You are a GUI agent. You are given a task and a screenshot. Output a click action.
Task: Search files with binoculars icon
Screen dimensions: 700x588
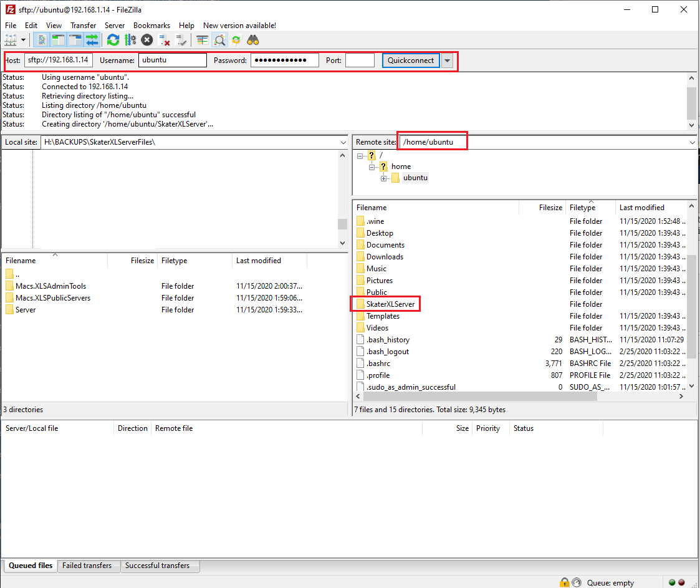tap(253, 40)
